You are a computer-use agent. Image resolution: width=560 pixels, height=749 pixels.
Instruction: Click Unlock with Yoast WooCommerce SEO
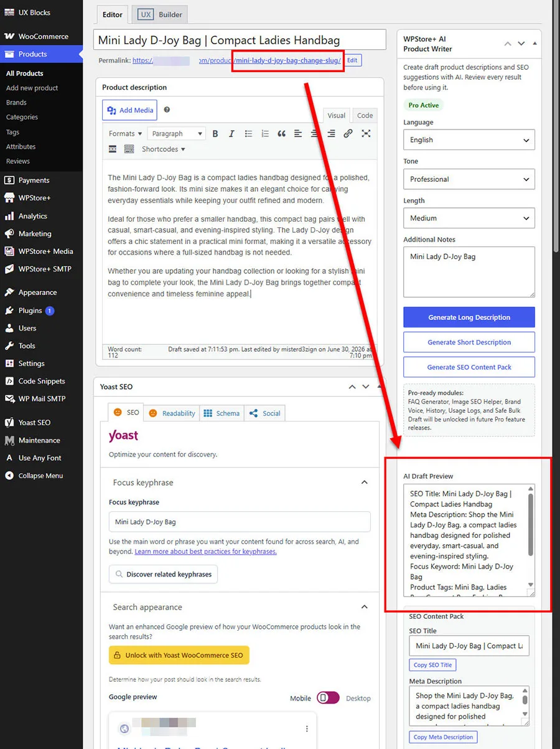pos(179,655)
